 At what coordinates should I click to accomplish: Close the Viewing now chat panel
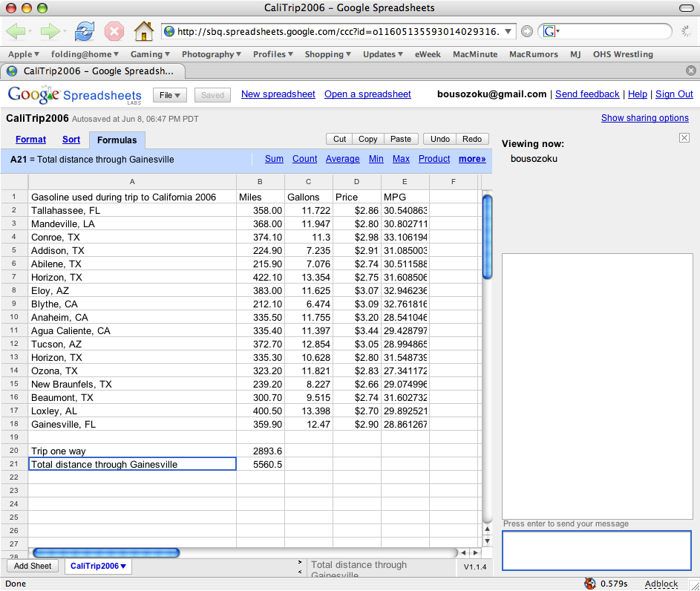(684, 138)
